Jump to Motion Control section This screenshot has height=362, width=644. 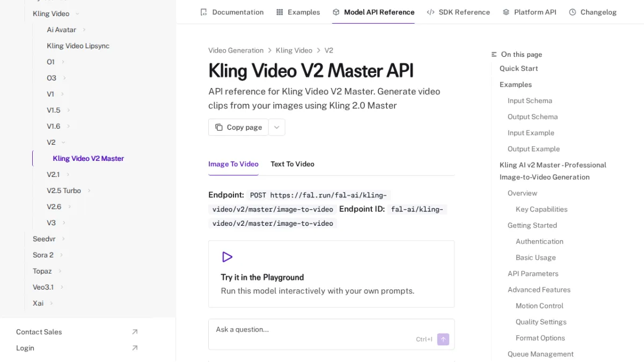(539, 306)
